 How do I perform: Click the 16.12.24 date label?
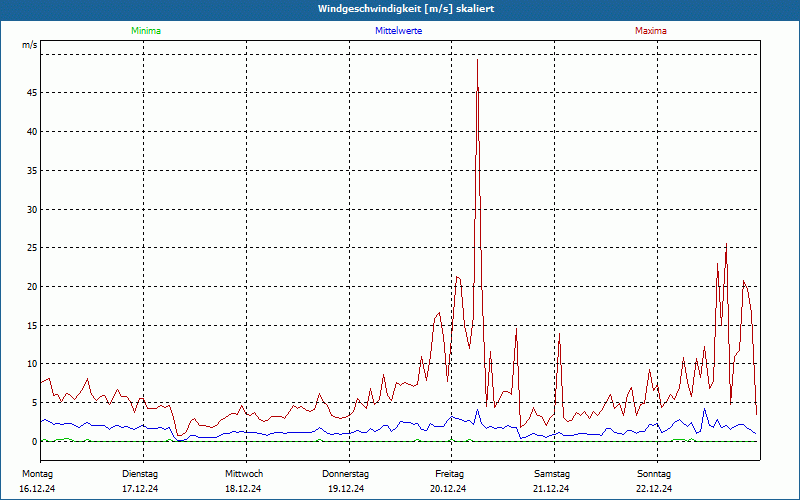pyautogui.click(x=37, y=489)
